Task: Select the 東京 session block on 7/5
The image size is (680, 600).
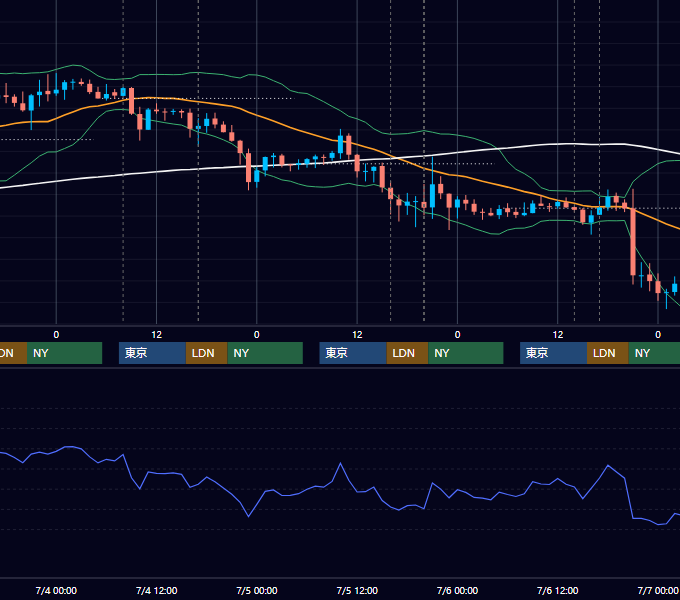Action: pyautogui.click(x=353, y=353)
